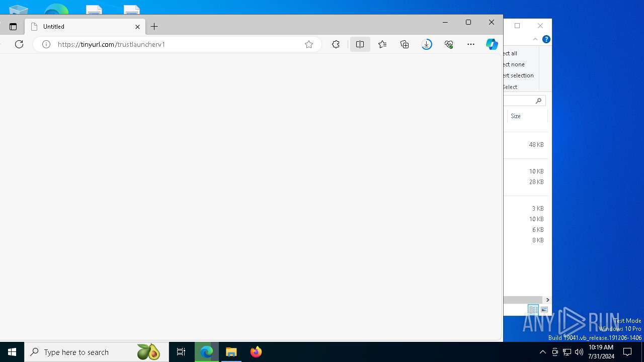Open Copilot sidebar
This screenshot has height=362, width=644.
tap(492, 44)
